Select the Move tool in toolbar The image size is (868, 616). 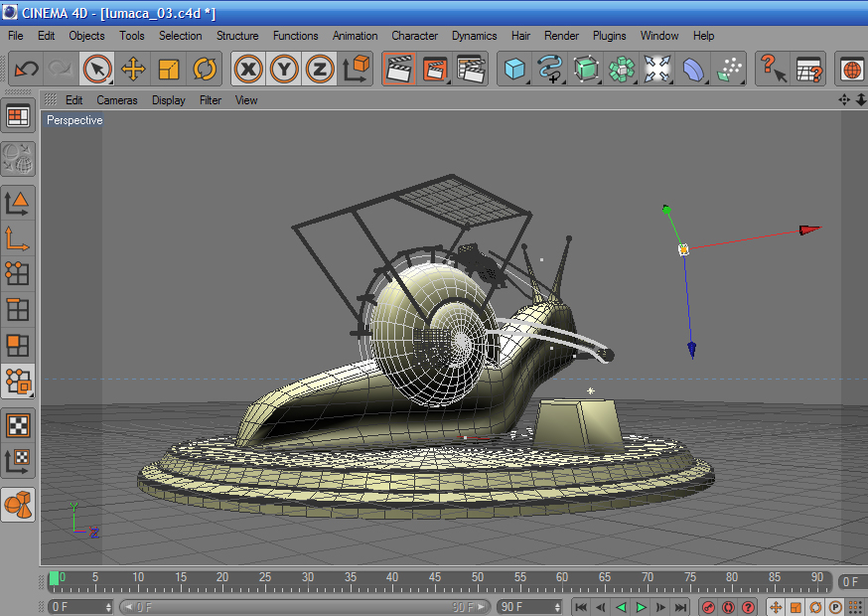[x=132, y=70]
